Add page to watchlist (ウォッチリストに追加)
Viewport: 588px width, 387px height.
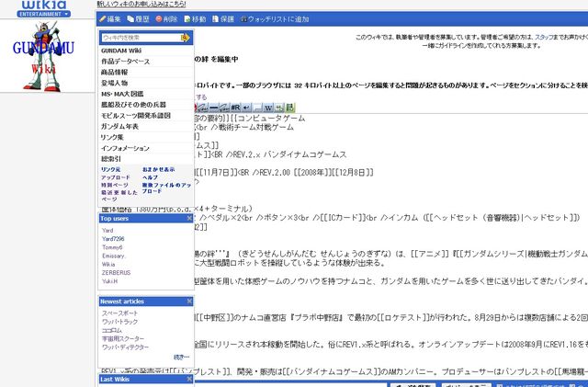coord(275,19)
